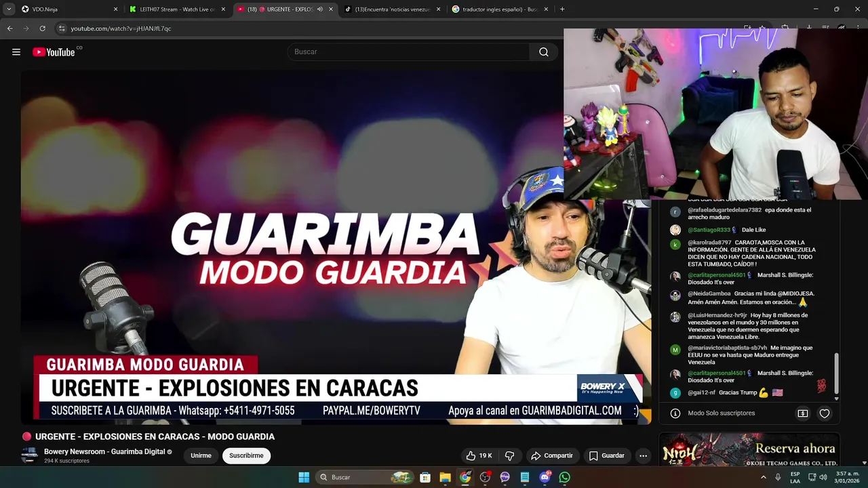Viewport: 868px width, 488px height.
Task: Click the browser address bar URL
Action: (121, 28)
